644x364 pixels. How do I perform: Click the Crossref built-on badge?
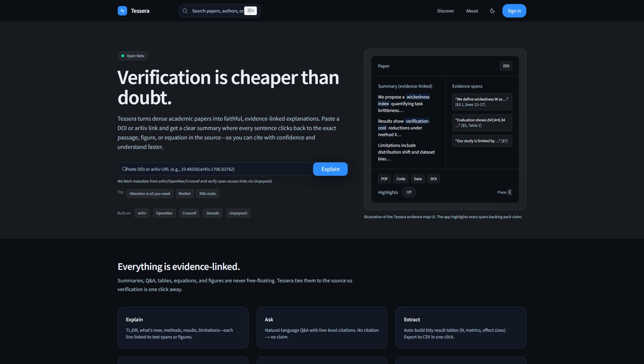click(189, 213)
